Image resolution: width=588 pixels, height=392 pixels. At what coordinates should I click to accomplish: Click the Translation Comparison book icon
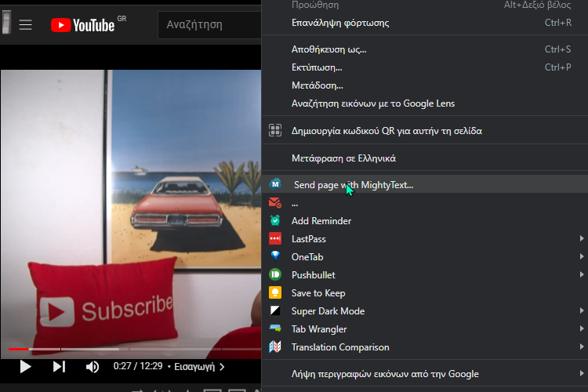click(x=275, y=347)
